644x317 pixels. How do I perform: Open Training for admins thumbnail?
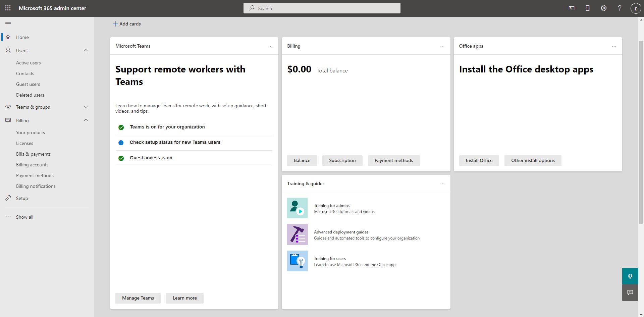pyautogui.click(x=297, y=208)
